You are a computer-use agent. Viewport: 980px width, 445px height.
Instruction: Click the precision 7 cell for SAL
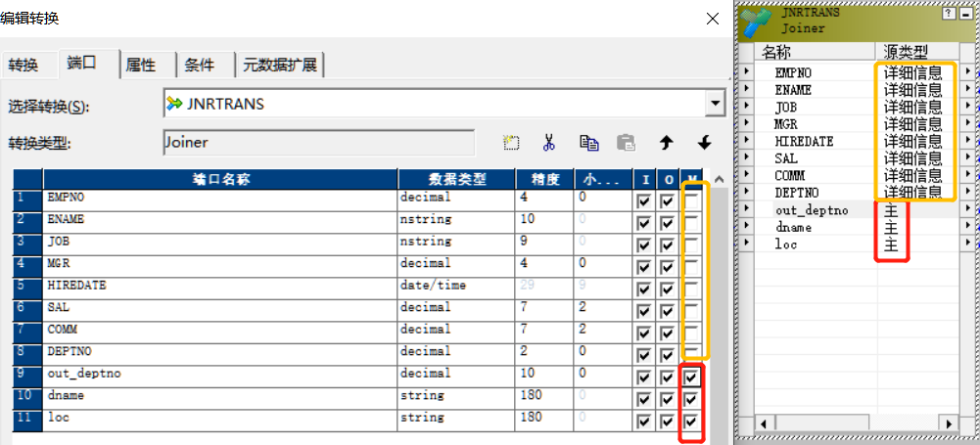(543, 311)
